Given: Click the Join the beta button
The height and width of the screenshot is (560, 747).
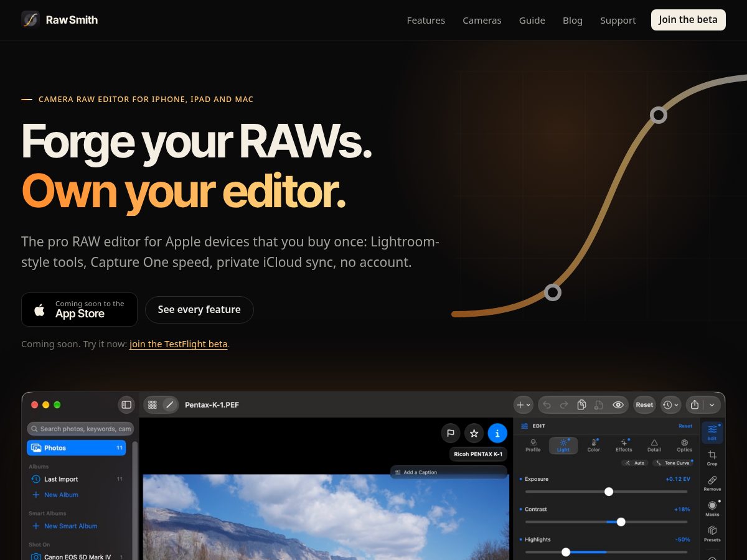Looking at the screenshot, I should tap(688, 20).
